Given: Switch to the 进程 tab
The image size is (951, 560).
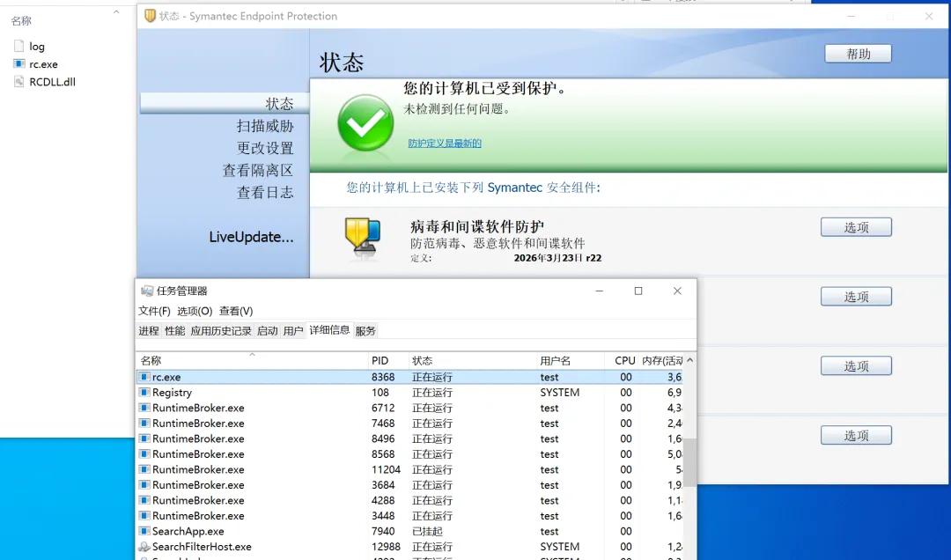Looking at the screenshot, I should [149, 331].
